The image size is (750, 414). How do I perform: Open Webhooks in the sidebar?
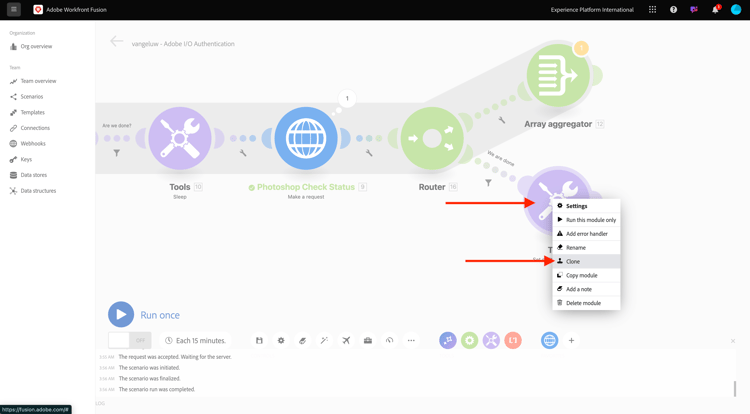click(28, 143)
